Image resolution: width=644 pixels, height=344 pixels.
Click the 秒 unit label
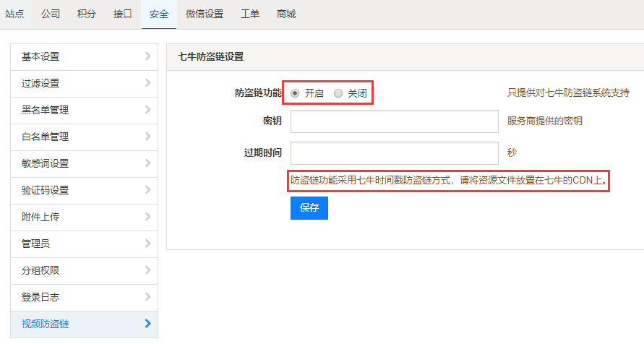tap(512, 152)
